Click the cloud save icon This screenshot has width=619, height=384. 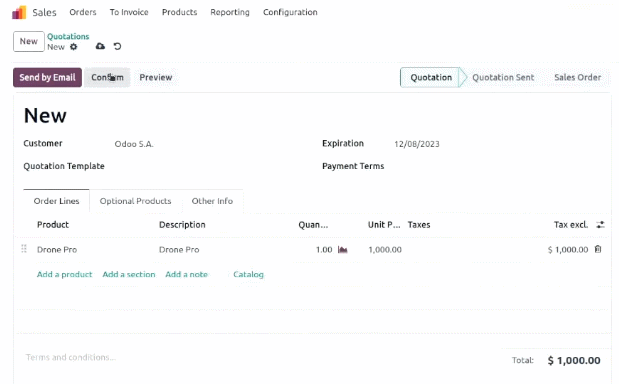coord(100,46)
